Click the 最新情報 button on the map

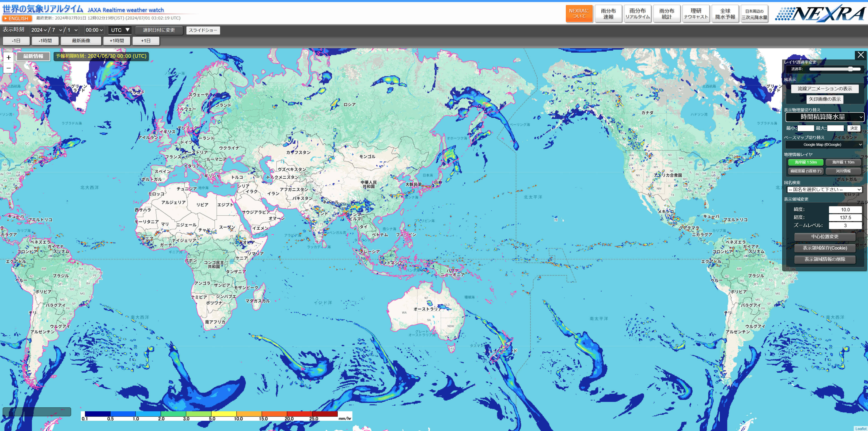click(x=33, y=56)
